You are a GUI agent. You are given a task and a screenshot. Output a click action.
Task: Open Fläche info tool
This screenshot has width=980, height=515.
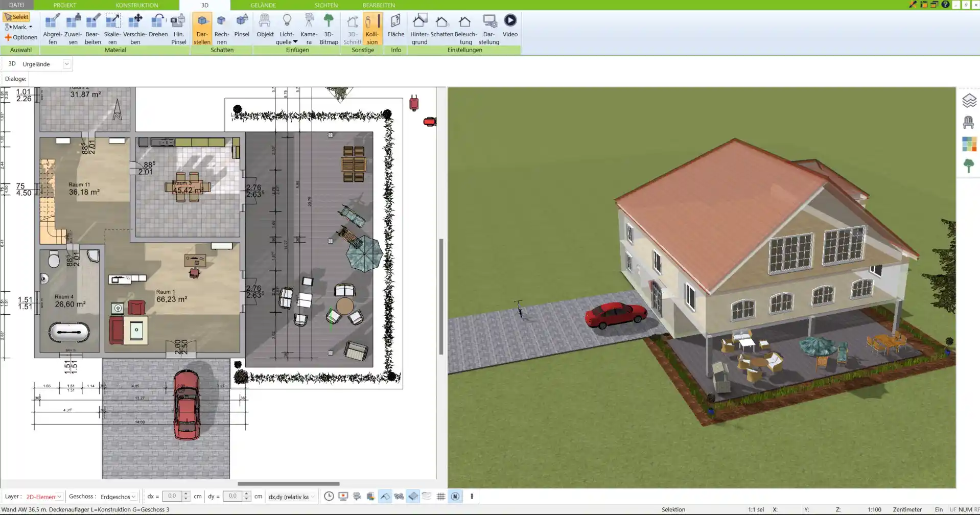395,26
